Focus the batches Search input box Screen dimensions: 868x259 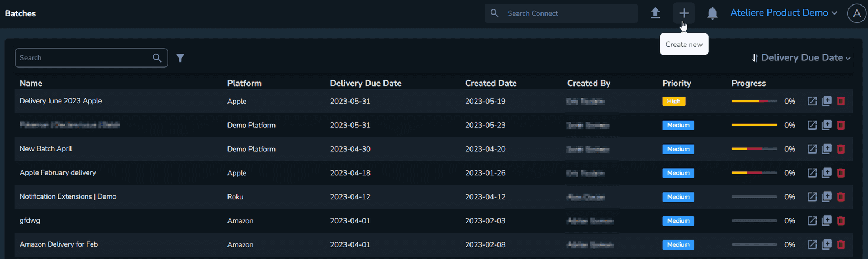pos(84,58)
